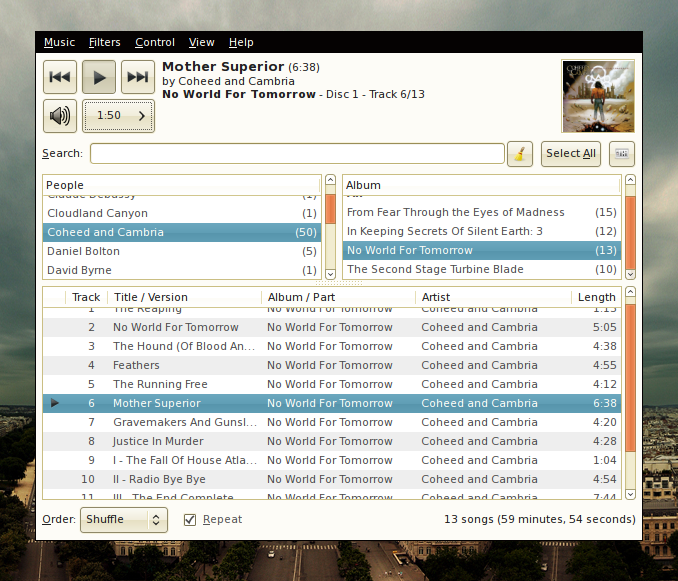Skip to the previous track
Viewport: 678px width, 581px height.
[x=60, y=77]
